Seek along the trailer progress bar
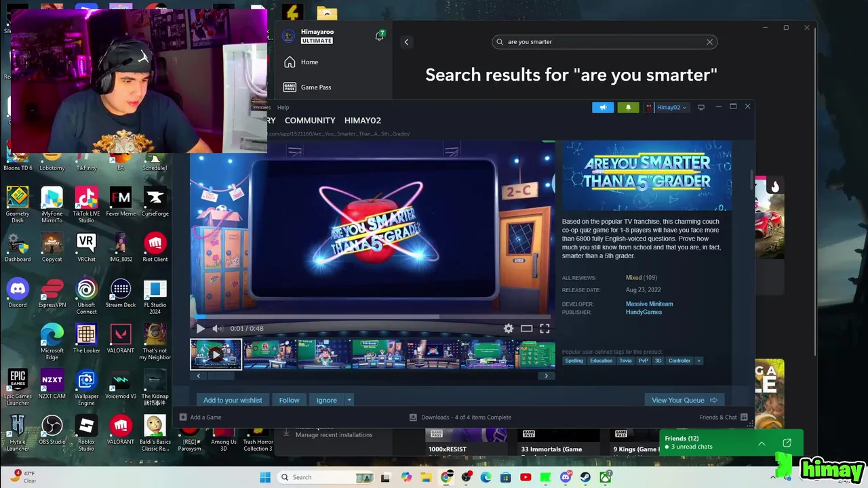Screen dimensions: 868x488 372,317
